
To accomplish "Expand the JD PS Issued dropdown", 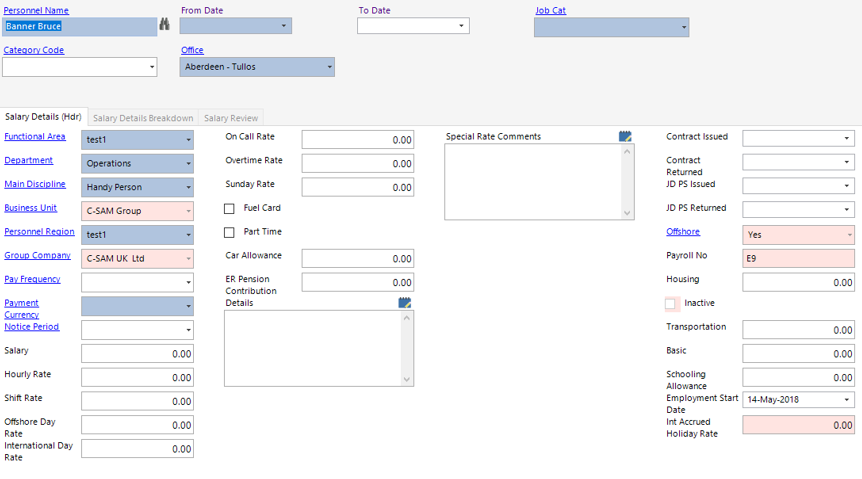I will click(x=847, y=185).
